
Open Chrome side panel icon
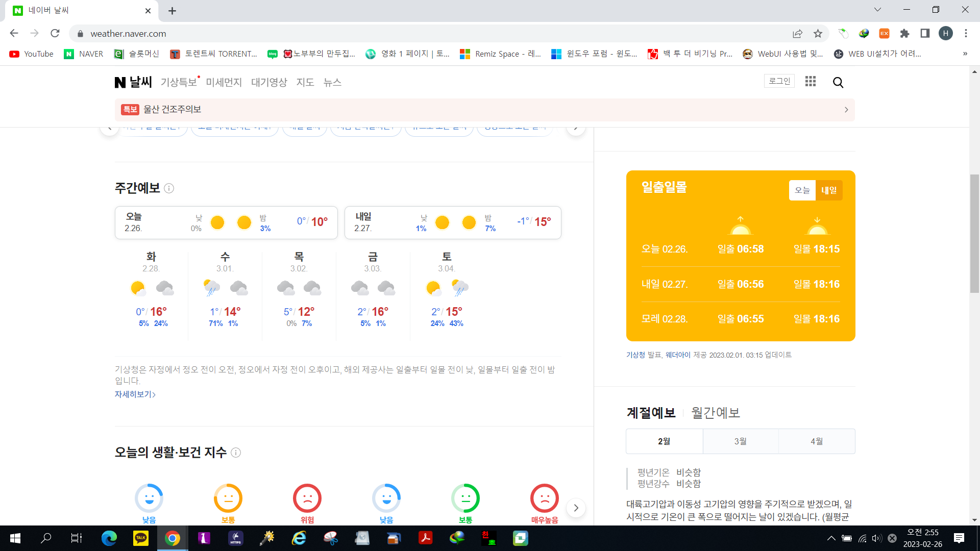click(925, 34)
